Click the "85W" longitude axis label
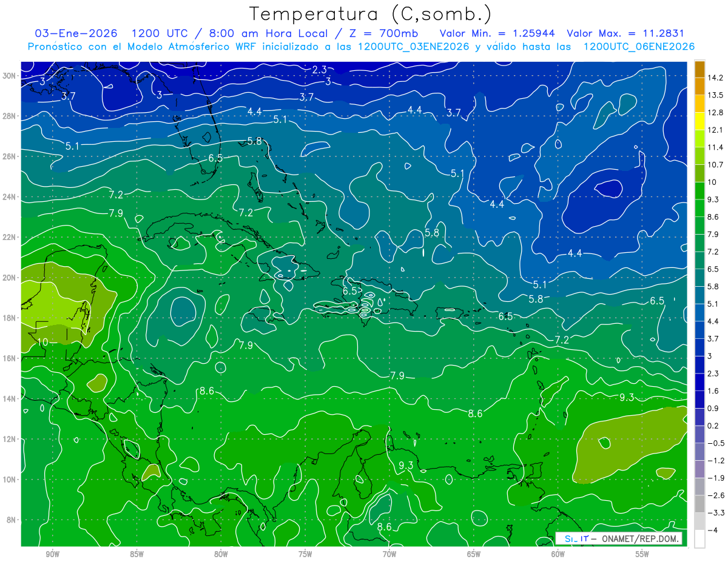Screen dimensions: 728x562 (136, 554)
